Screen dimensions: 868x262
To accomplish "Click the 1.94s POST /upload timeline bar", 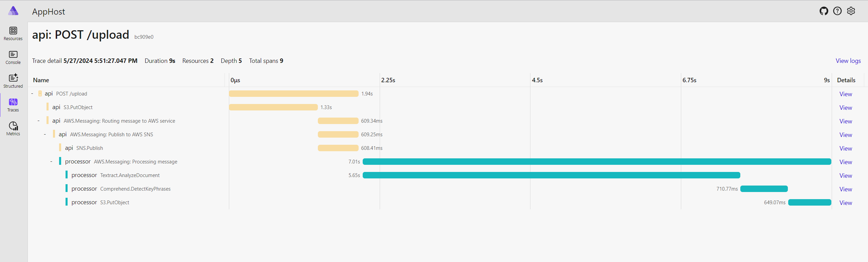I will (294, 93).
